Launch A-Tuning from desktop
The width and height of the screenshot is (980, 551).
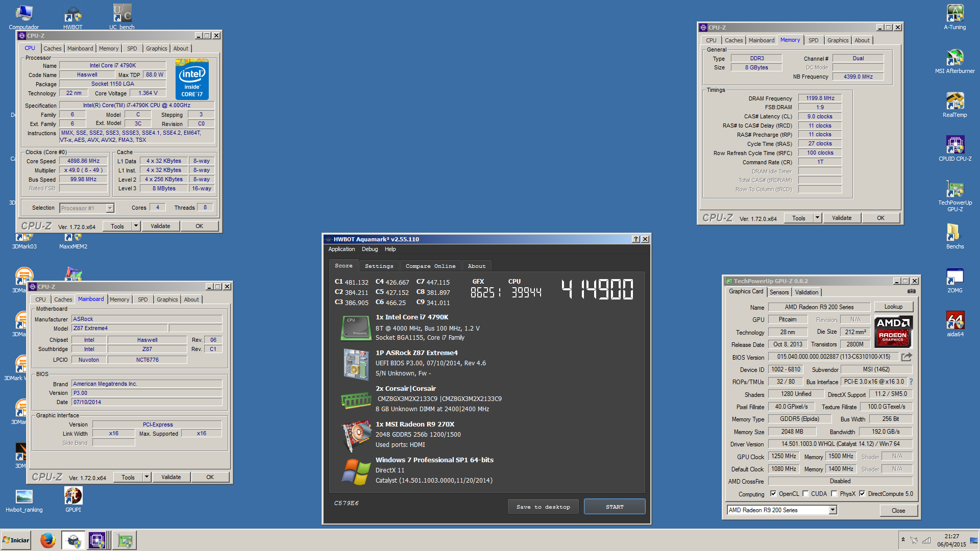coord(954,16)
